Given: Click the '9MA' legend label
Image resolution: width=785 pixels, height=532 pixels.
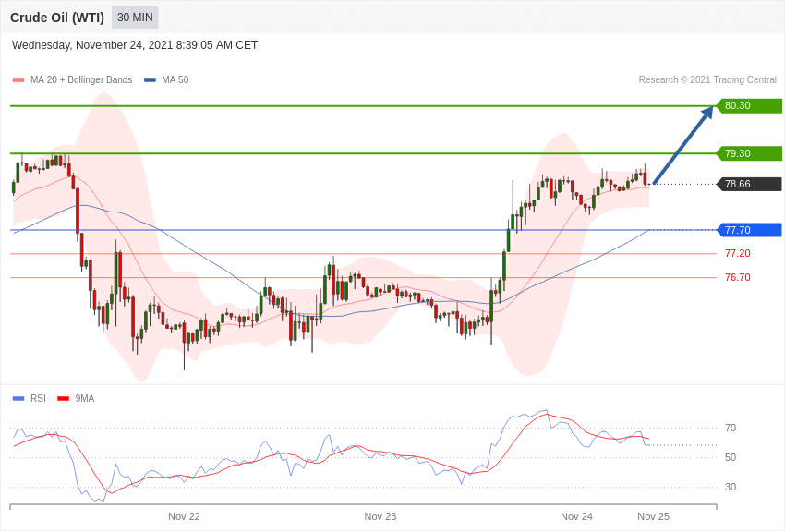Looking at the screenshot, I should pos(85,398).
